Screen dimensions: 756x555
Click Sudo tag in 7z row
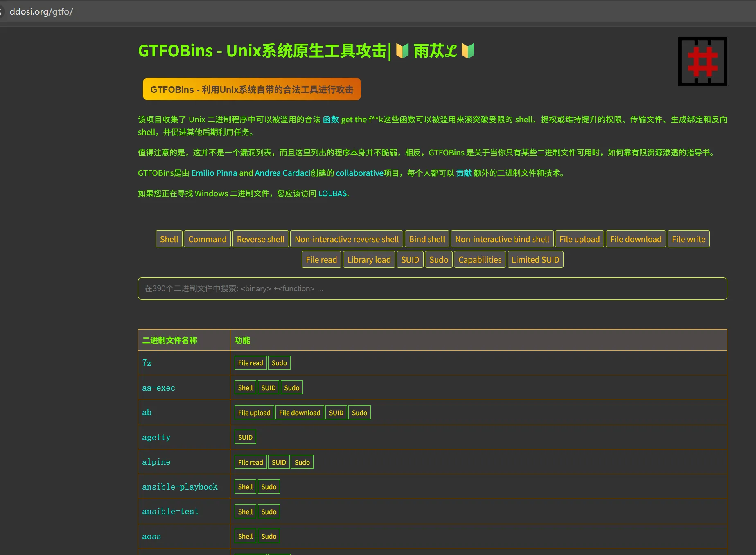click(279, 363)
